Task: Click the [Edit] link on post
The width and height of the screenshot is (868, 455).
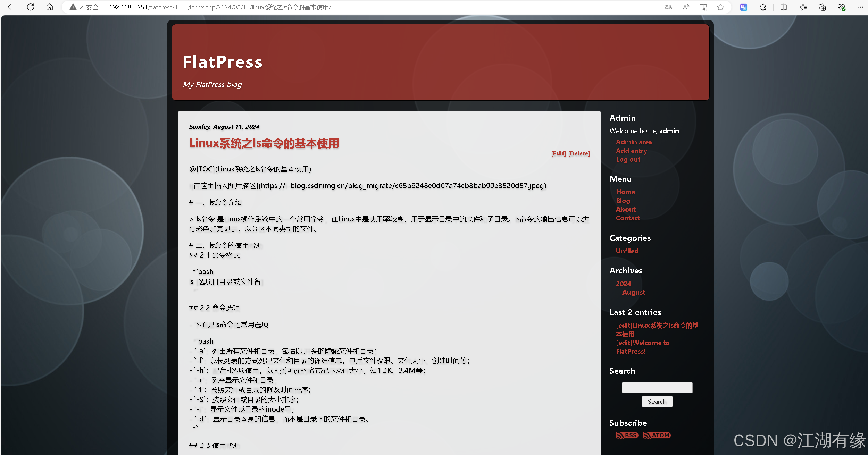Action: (558, 153)
